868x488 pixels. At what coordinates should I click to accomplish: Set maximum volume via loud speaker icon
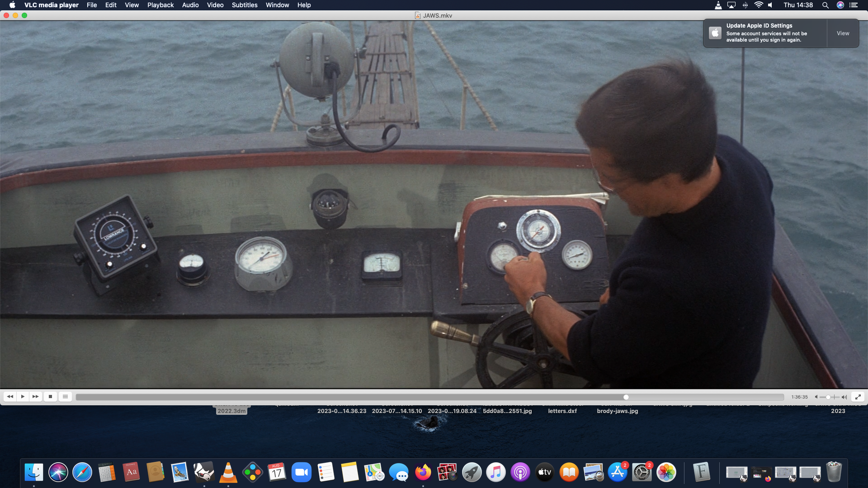(844, 397)
